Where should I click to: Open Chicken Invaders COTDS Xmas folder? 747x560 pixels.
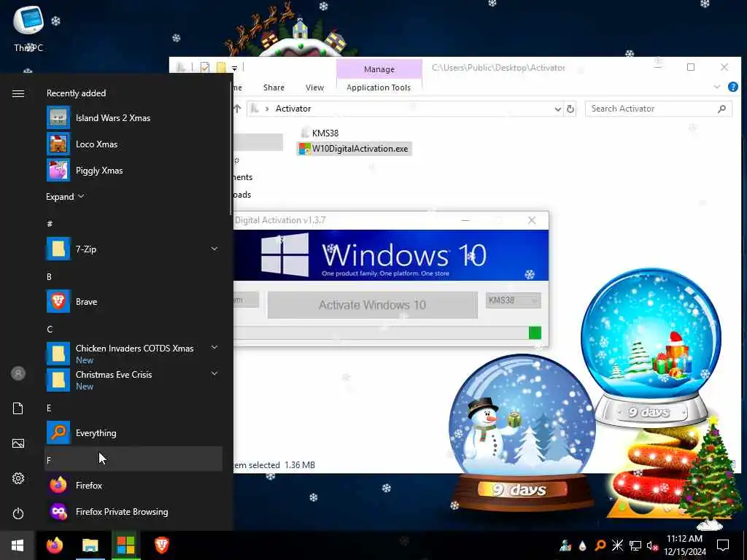[x=133, y=354]
